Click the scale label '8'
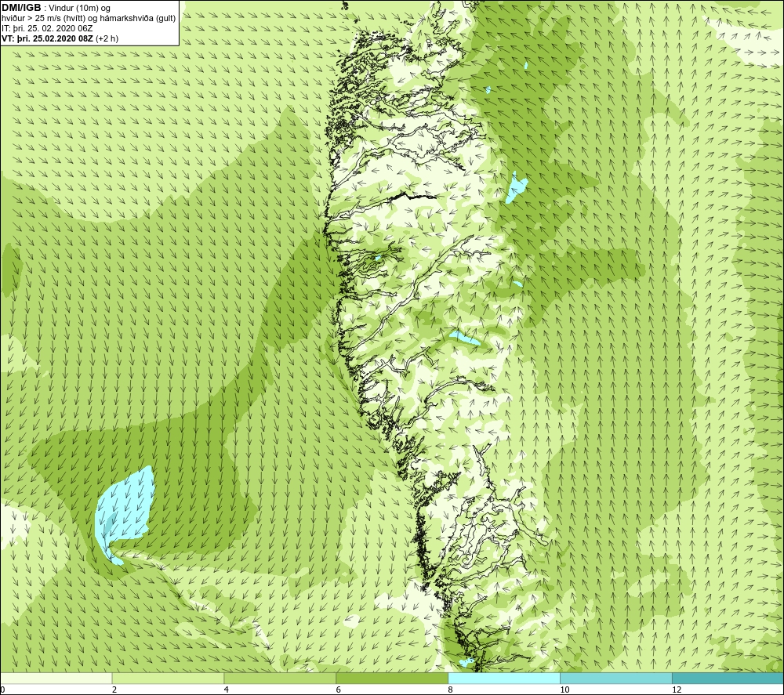The height and width of the screenshot is (695, 784). pyautogui.click(x=451, y=690)
